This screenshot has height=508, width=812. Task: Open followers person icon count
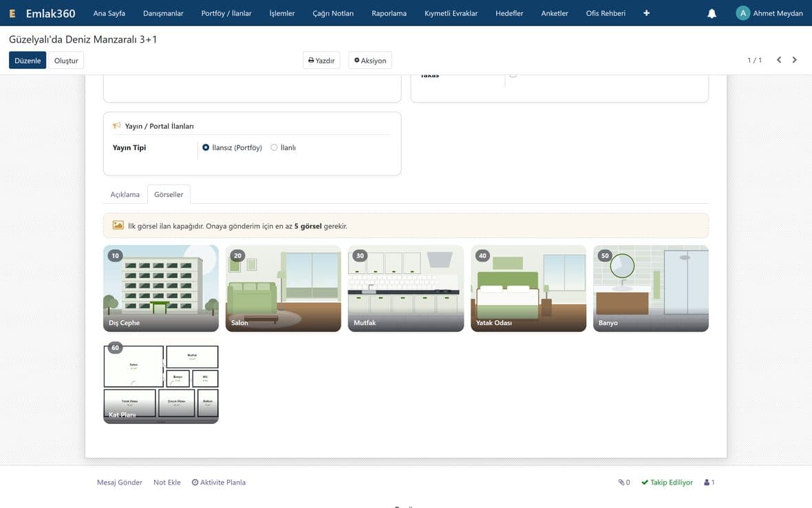tap(709, 482)
